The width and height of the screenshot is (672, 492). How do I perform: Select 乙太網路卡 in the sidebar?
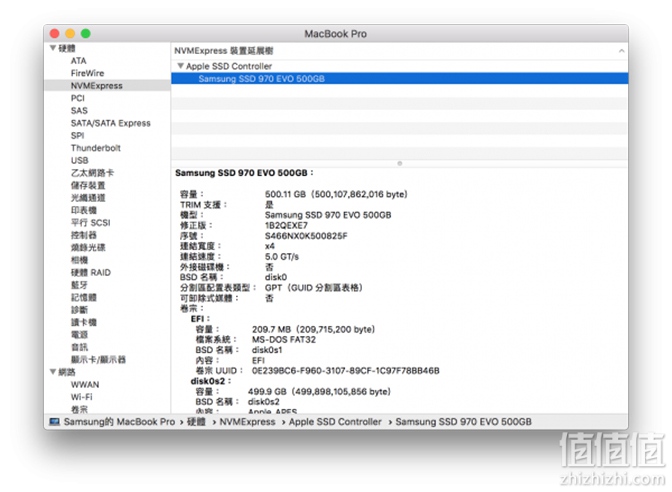(92, 173)
